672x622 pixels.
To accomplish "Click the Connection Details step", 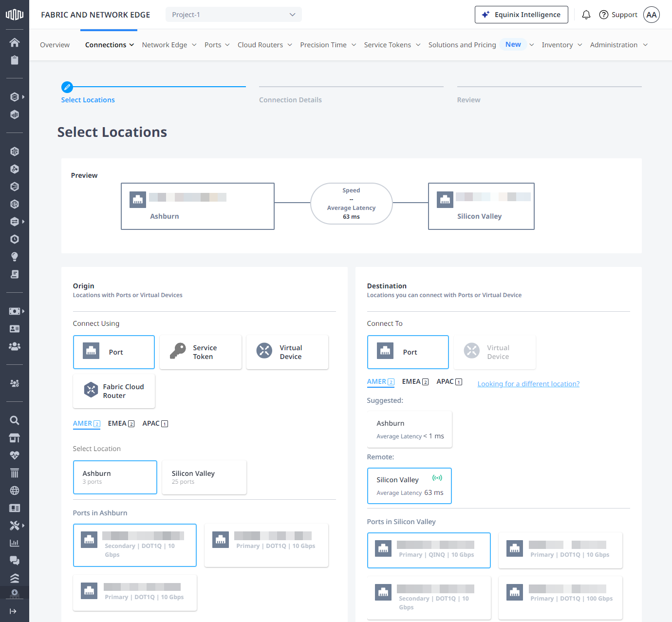I will click(290, 100).
